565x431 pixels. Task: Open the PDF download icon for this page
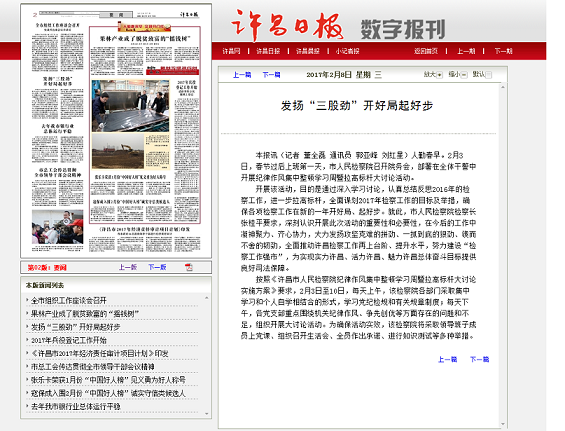[189, 267]
